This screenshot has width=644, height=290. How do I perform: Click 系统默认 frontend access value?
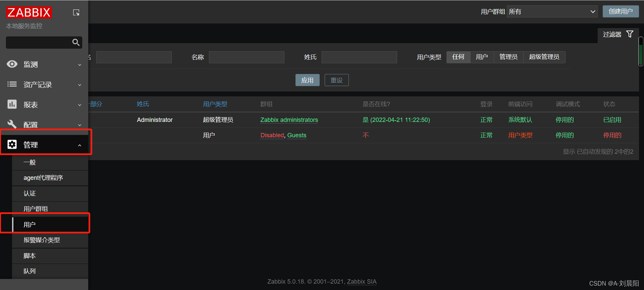pos(520,120)
